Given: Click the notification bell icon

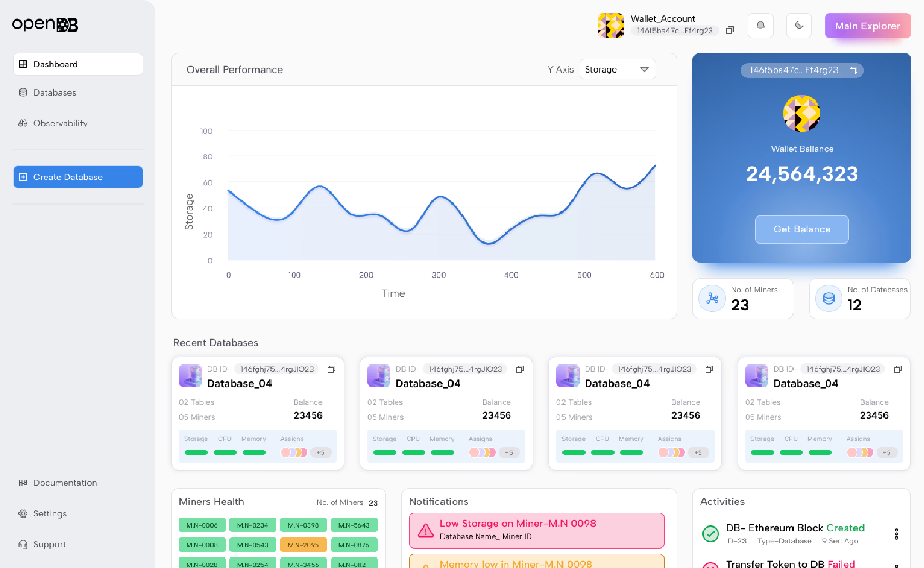Looking at the screenshot, I should click(760, 25).
